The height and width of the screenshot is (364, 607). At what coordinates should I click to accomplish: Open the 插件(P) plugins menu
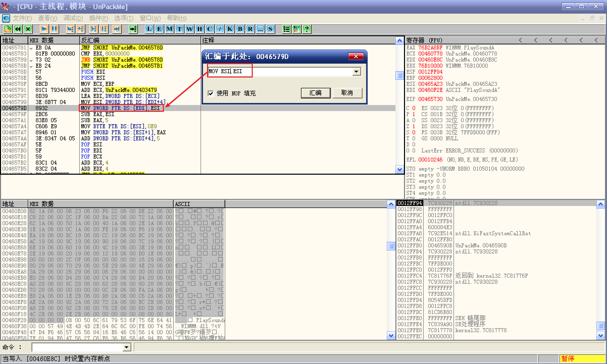pos(98,18)
